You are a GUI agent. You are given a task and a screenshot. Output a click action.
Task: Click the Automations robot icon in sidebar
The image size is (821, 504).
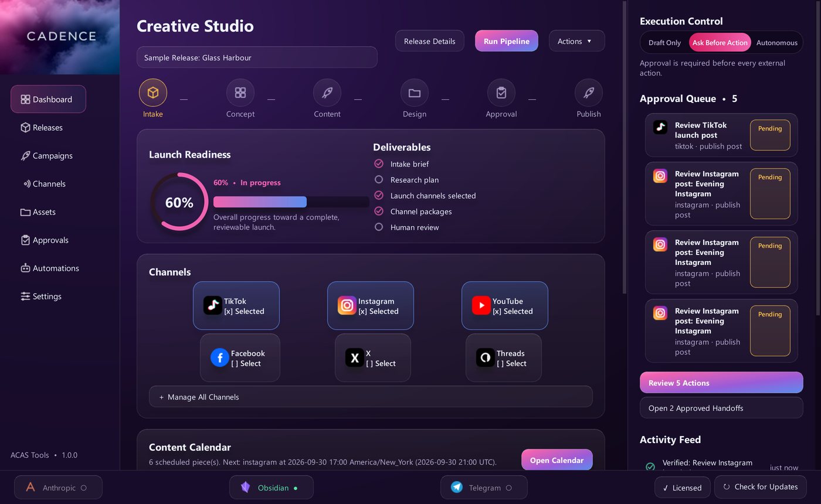[25, 268]
